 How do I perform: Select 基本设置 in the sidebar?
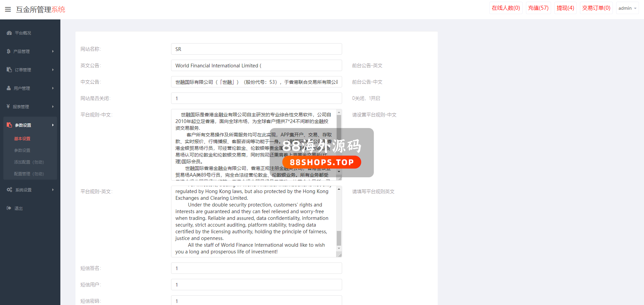22,139
